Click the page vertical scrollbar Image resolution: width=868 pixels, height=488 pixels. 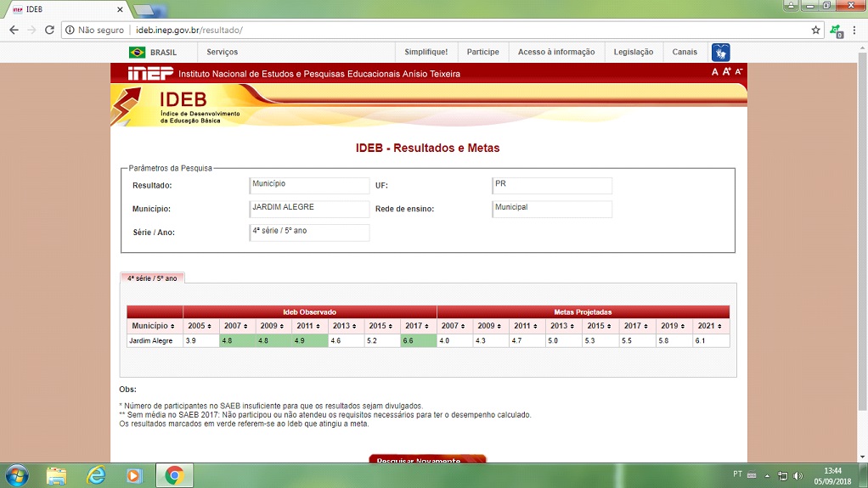pyautogui.click(x=862, y=233)
